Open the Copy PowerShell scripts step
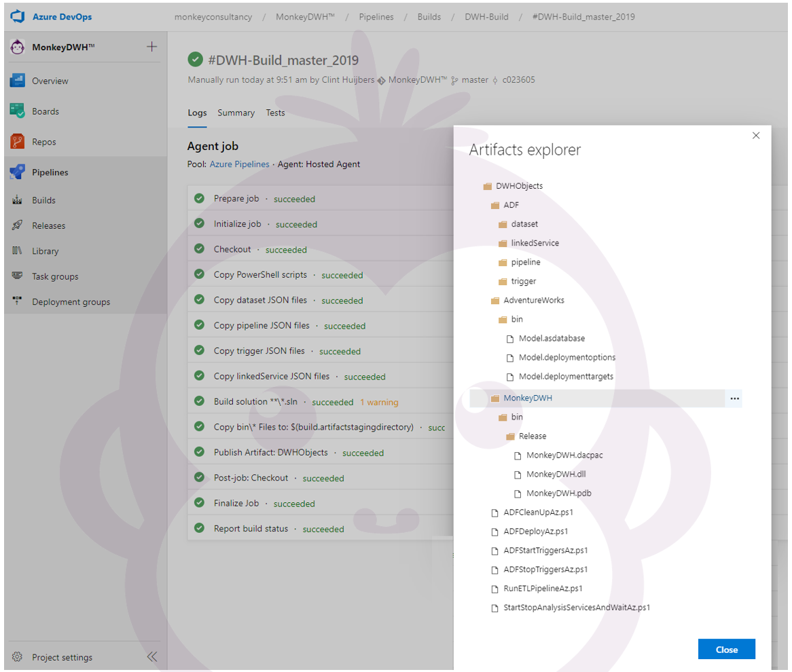This screenshot has height=672, width=792. [260, 275]
